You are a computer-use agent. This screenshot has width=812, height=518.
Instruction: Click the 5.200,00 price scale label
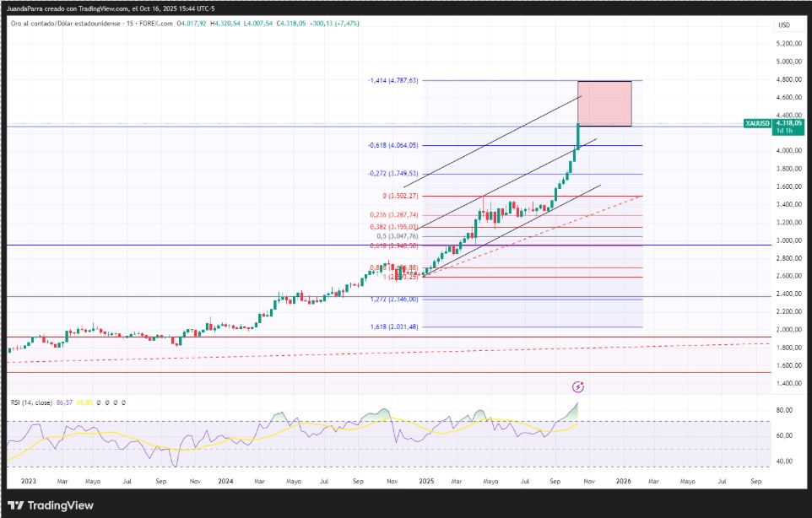coord(788,43)
